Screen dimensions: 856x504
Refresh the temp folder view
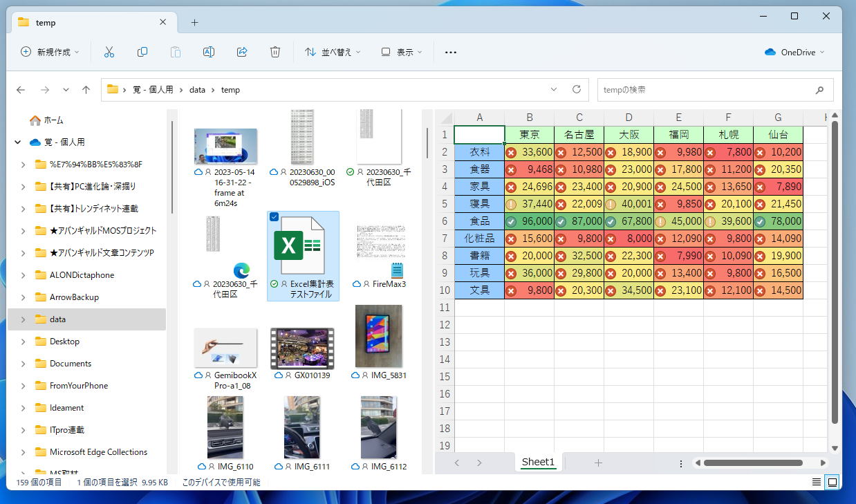click(577, 90)
